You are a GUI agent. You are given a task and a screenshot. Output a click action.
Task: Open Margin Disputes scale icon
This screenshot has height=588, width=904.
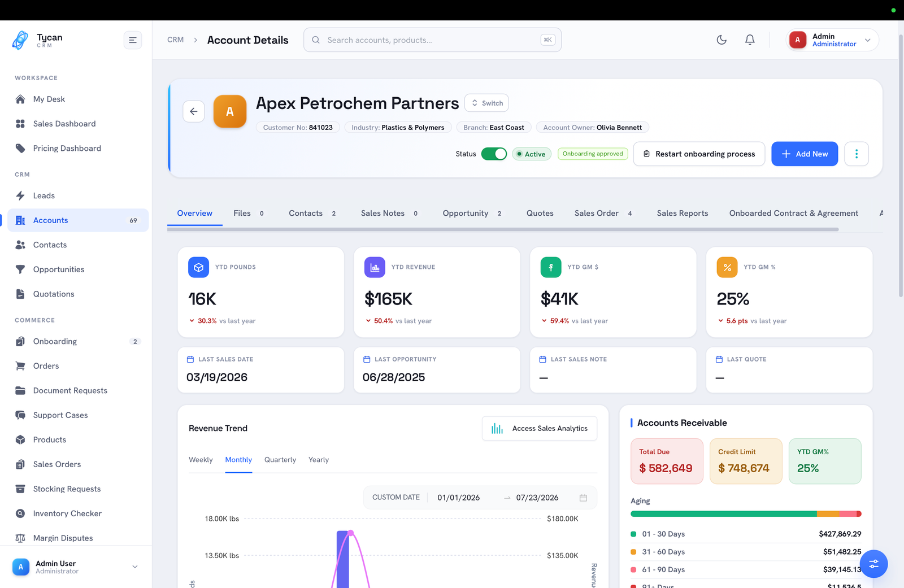click(x=20, y=538)
